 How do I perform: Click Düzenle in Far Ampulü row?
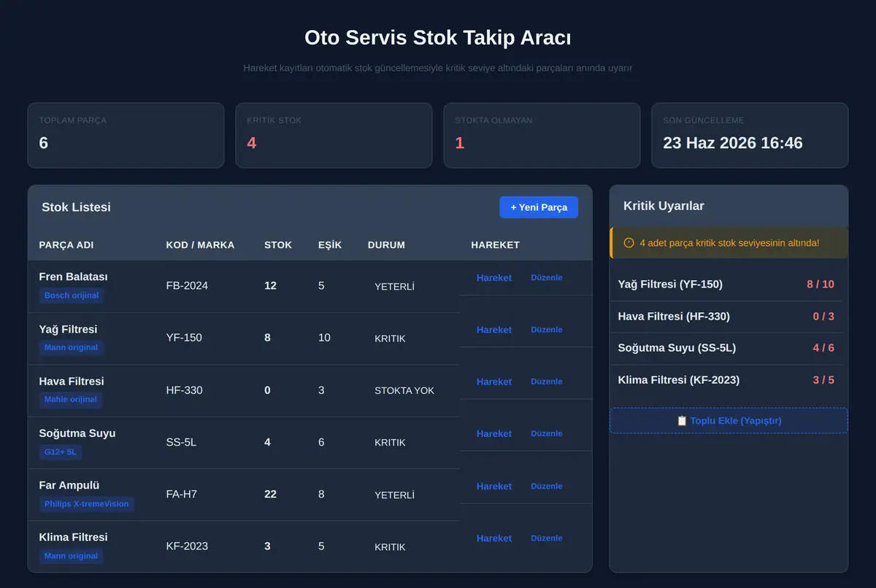tap(547, 486)
